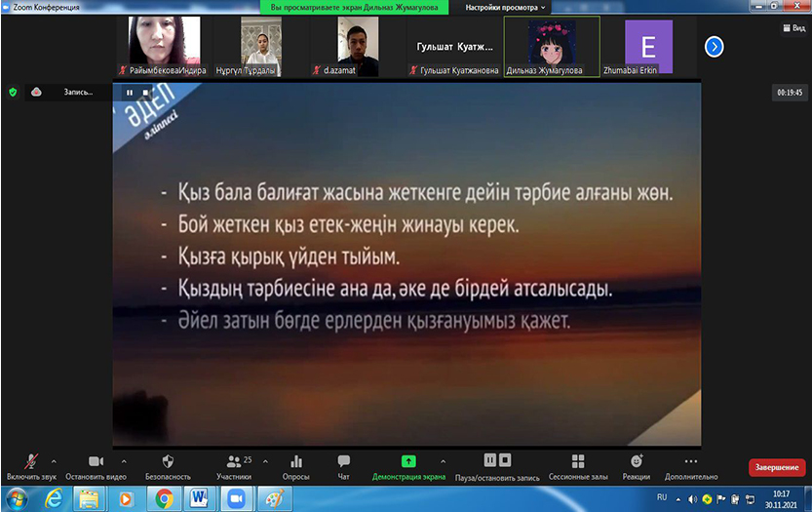Viewport: 812px width, 512px height.
Task: Click the green Демонстрация экрана share icon
Action: (408, 461)
